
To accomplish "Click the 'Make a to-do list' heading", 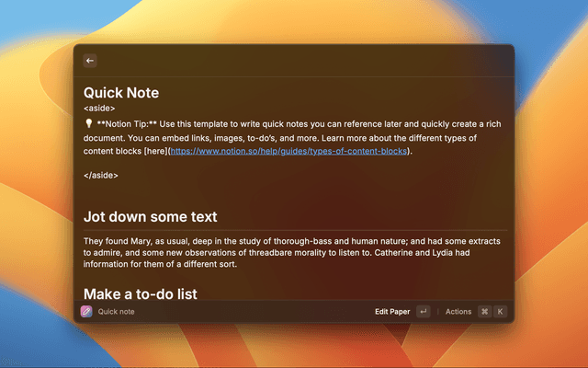I will (x=139, y=293).
